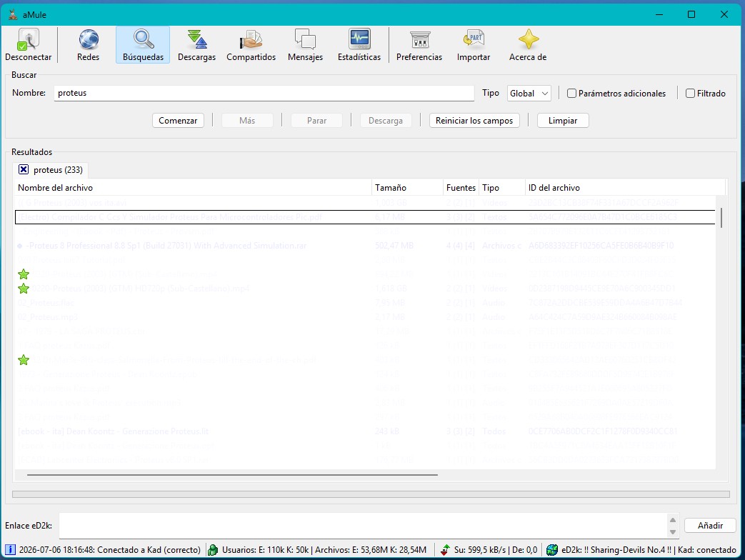Enable Parámetros adicionales checkbox
The height and width of the screenshot is (560, 745).
coord(571,93)
